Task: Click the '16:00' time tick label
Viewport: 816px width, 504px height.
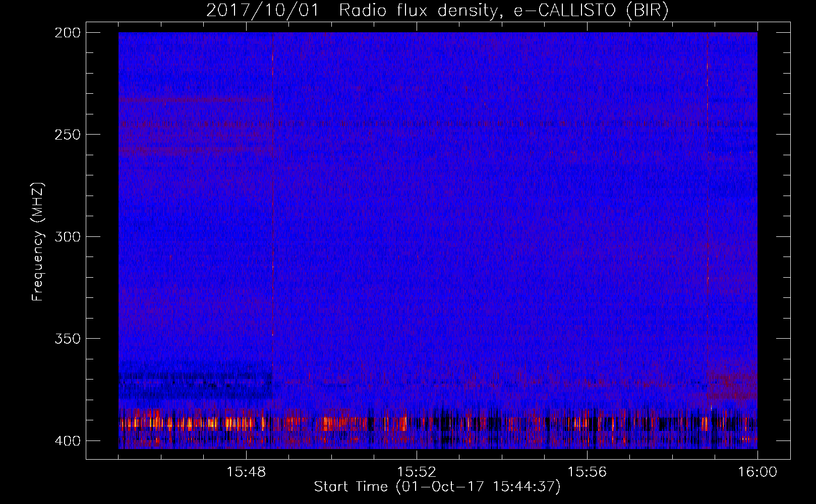Action: click(x=757, y=472)
